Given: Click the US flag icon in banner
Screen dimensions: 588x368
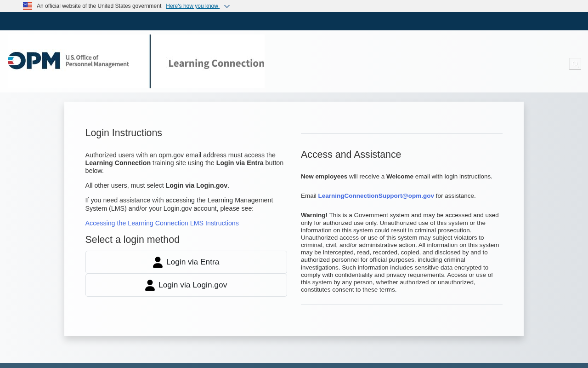Looking at the screenshot, I should coord(28,6).
